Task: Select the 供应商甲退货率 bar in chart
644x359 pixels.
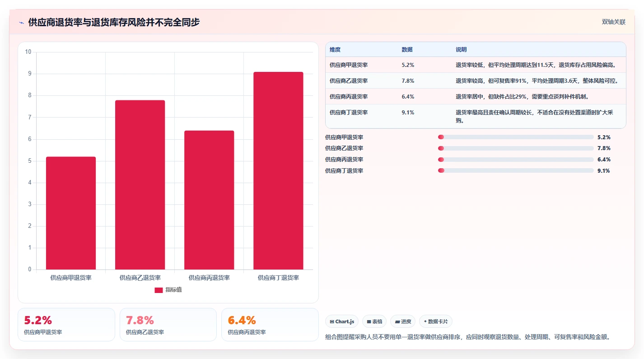Action: tap(71, 213)
